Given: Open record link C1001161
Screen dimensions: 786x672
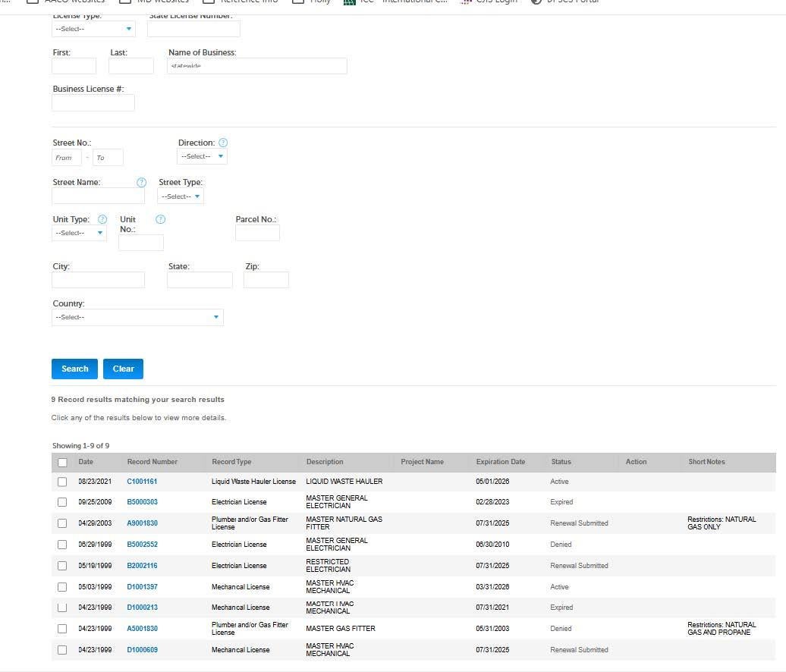Looking at the screenshot, I should tap(142, 482).
